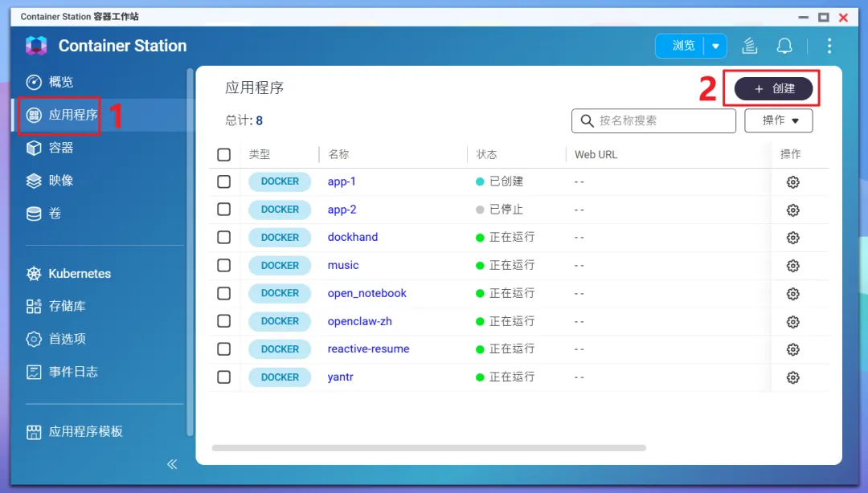This screenshot has height=493, width=868.
Task: Sort by the 名称 column header
Action: (338, 154)
